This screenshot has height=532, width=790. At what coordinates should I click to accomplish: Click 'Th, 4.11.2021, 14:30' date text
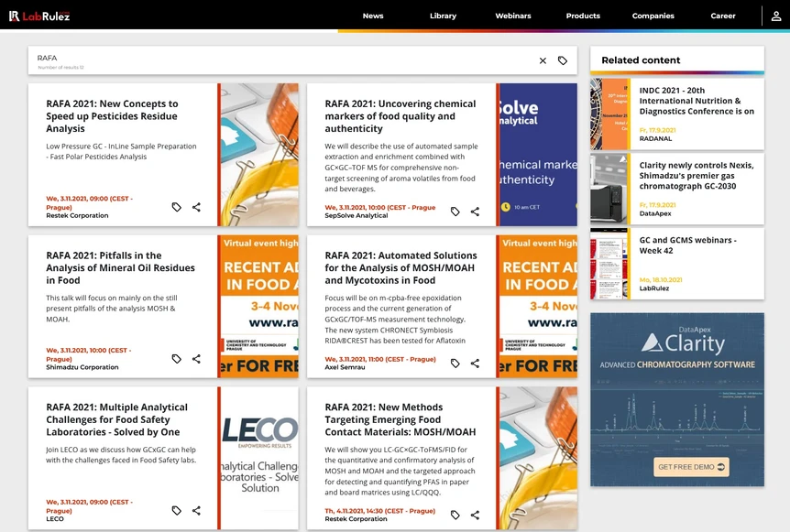pos(380,511)
